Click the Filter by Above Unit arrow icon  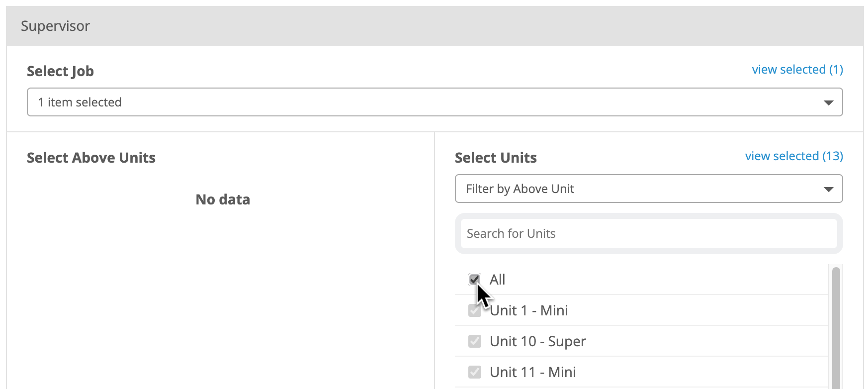point(828,189)
